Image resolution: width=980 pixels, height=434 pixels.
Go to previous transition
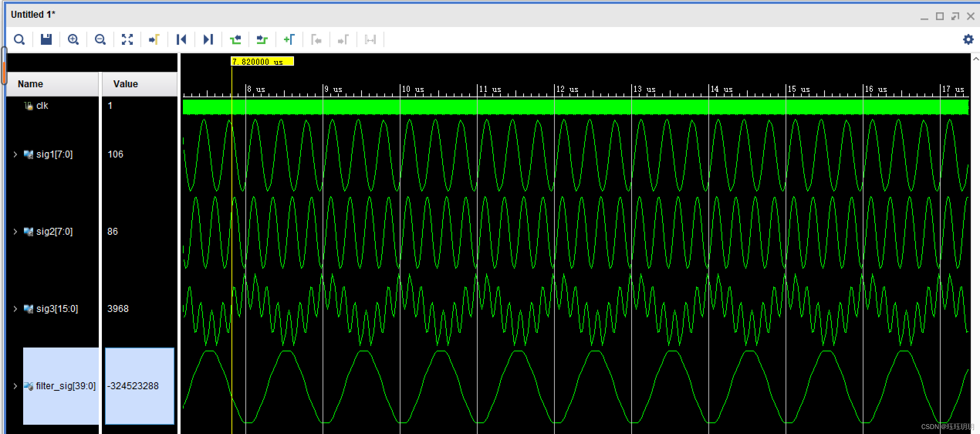tap(235, 39)
